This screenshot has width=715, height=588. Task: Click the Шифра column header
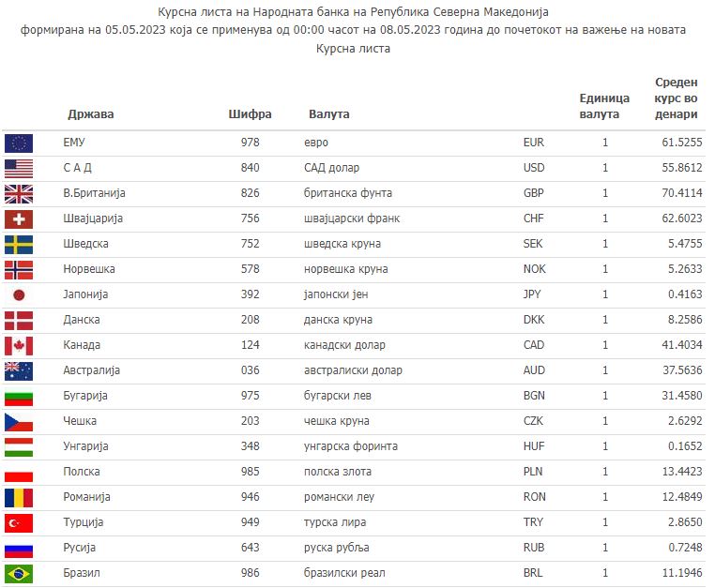250,114
